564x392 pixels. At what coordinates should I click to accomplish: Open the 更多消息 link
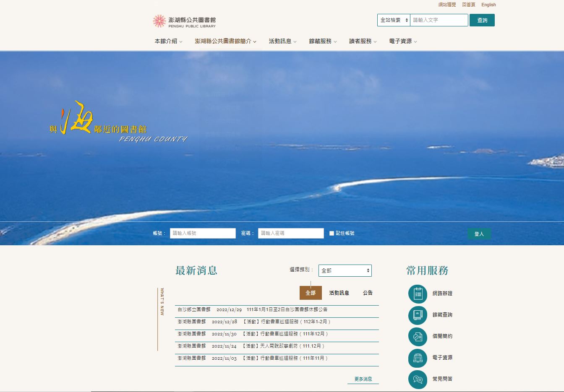(x=363, y=379)
